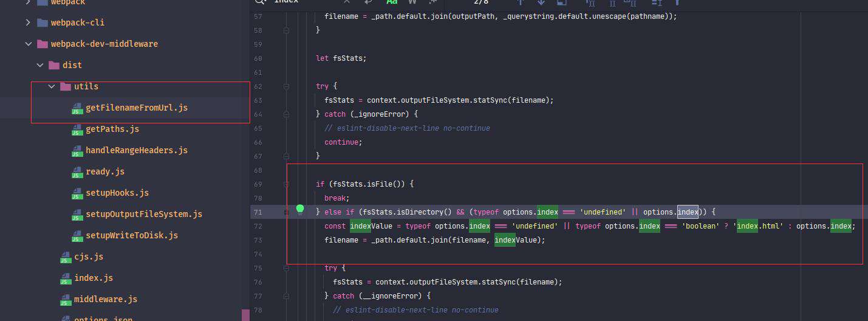Click the JS icon beside middleware.js
The width and height of the screenshot is (868, 321).
(x=66, y=300)
